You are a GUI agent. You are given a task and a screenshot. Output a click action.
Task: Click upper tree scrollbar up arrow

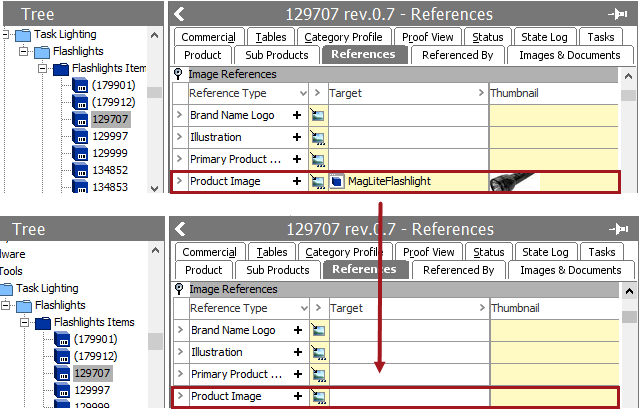click(x=154, y=35)
